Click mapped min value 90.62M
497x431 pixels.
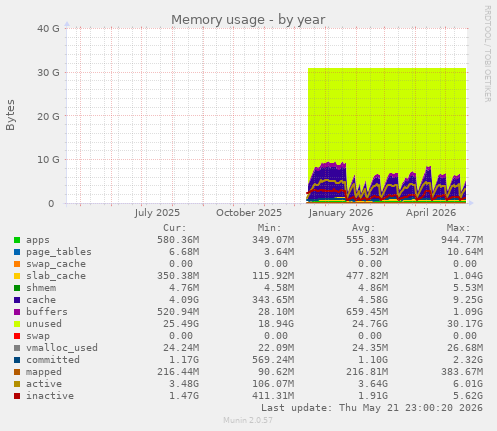276,372
